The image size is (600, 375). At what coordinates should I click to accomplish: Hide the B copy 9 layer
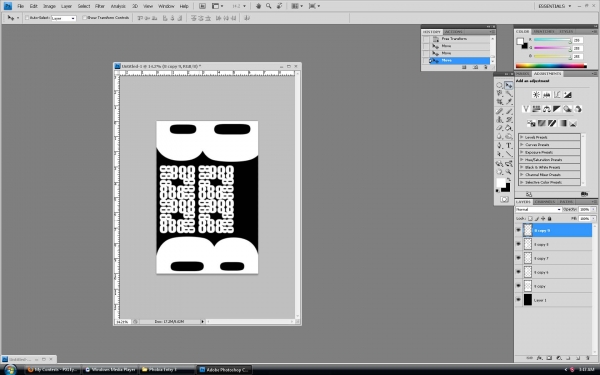[x=518, y=230]
